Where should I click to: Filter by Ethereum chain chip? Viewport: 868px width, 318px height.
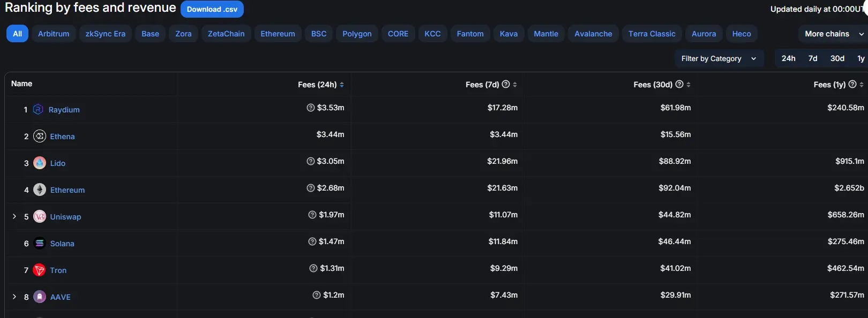[x=278, y=34]
